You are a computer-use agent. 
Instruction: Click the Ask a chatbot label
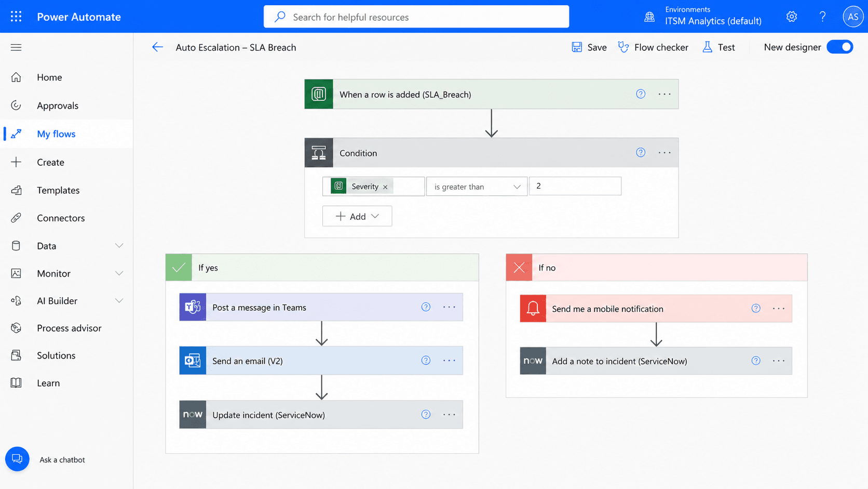pyautogui.click(x=62, y=460)
